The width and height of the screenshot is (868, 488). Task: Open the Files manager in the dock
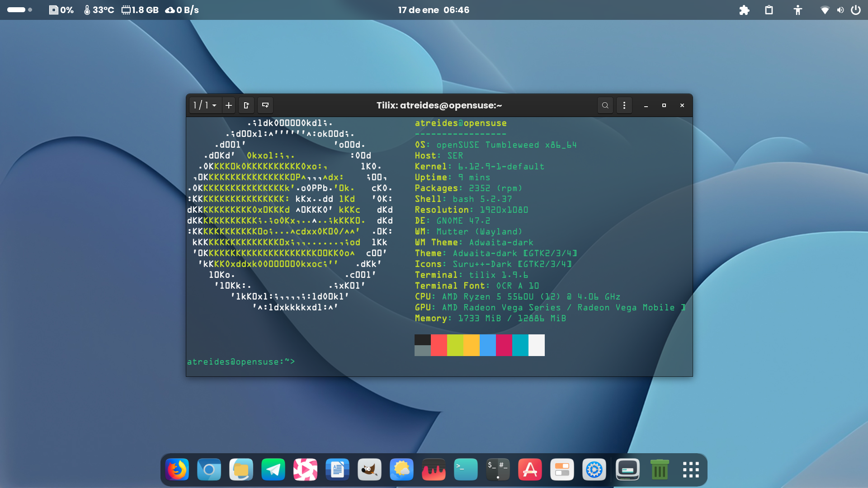[x=241, y=470]
